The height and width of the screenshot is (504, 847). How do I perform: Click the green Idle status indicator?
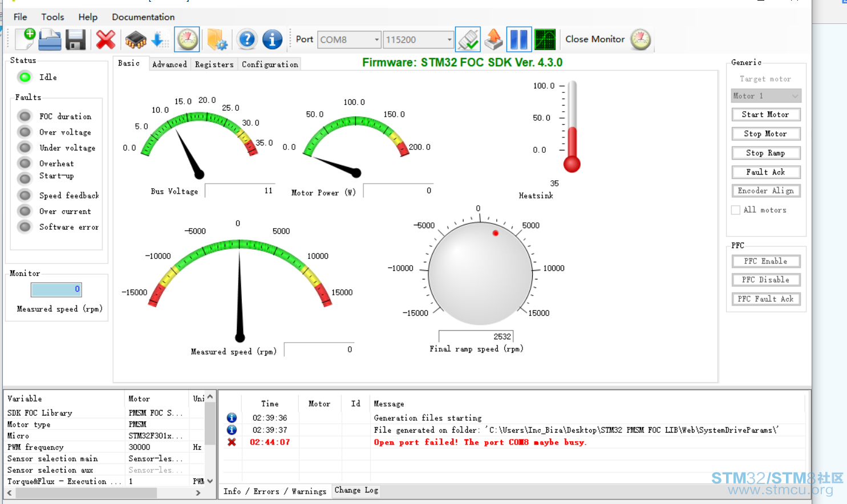coord(25,77)
